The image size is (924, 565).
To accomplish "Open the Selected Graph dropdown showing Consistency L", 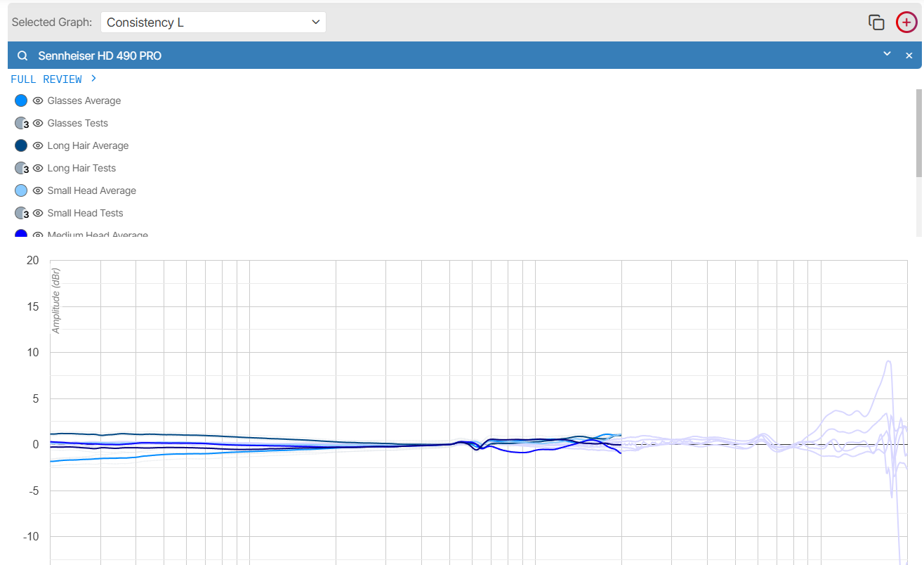I will [213, 22].
